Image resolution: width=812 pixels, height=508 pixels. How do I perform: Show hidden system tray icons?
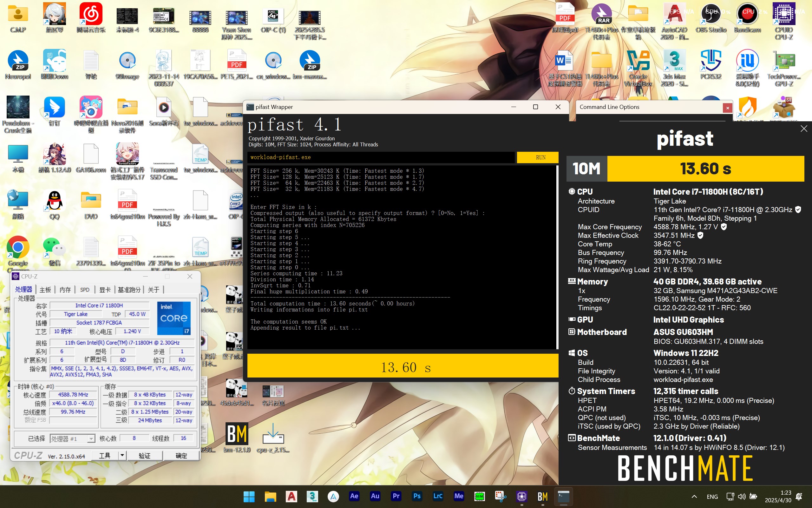[x=694, y=497]
